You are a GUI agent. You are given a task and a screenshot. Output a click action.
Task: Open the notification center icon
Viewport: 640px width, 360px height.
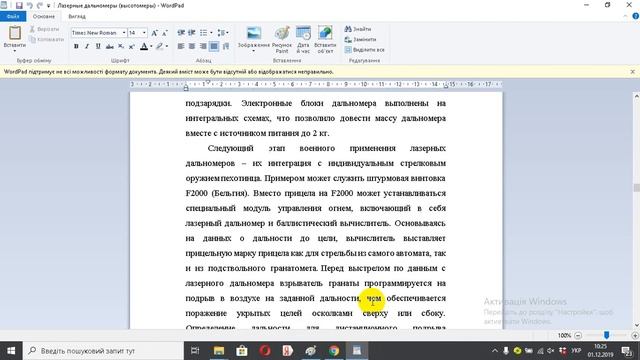point(626,351)
